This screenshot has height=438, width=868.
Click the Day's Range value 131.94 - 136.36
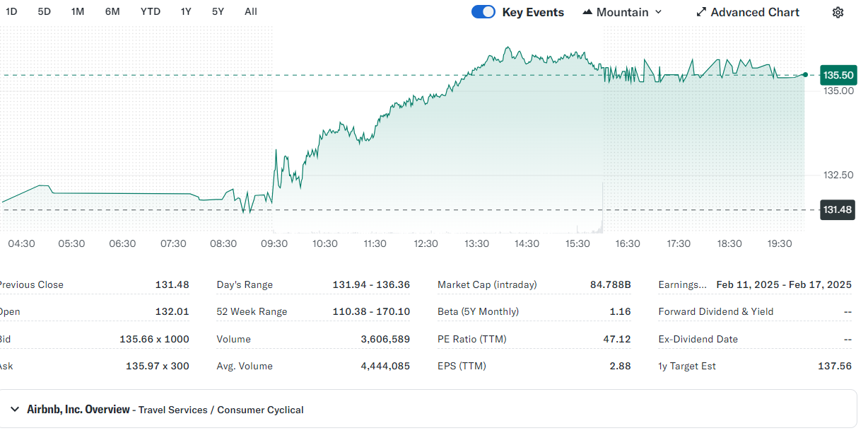tap(371, 284)
